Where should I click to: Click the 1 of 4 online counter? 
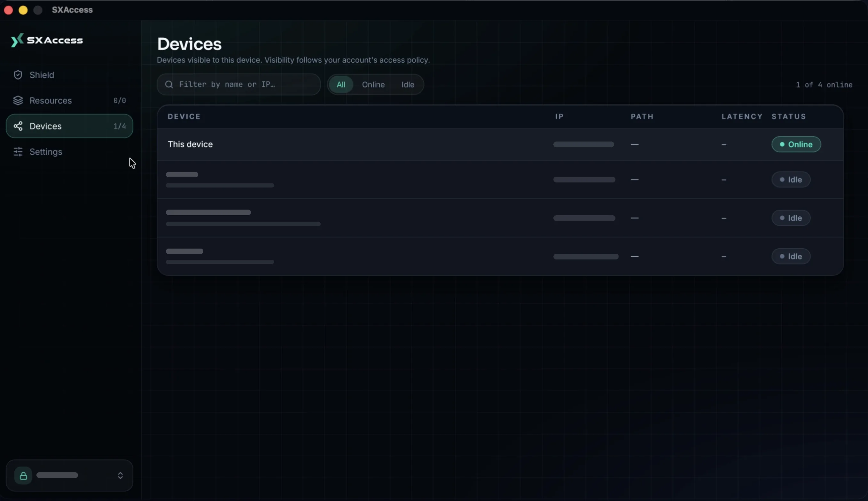point(824,85)
